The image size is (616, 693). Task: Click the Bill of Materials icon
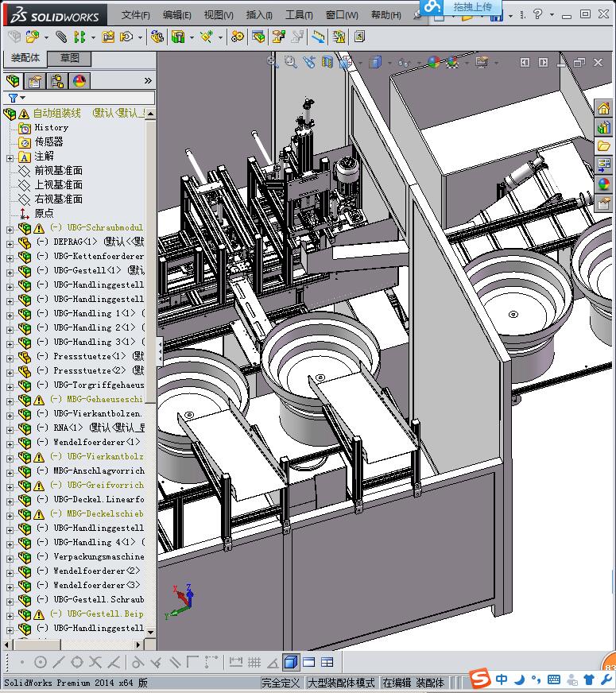(258, 37)
